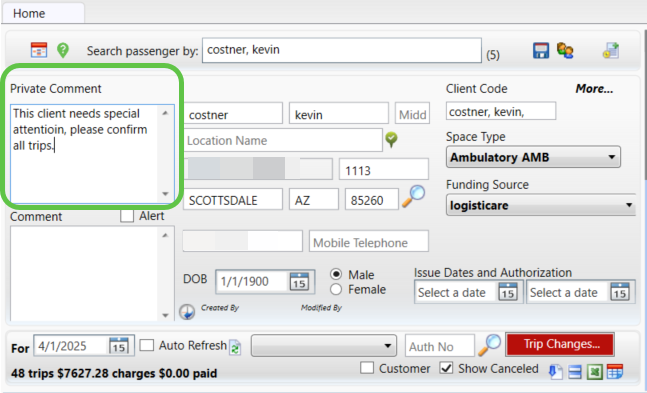Click the blue stacked rows icon at bottom
The image size is (647, 393).
[x=574, y=372]
